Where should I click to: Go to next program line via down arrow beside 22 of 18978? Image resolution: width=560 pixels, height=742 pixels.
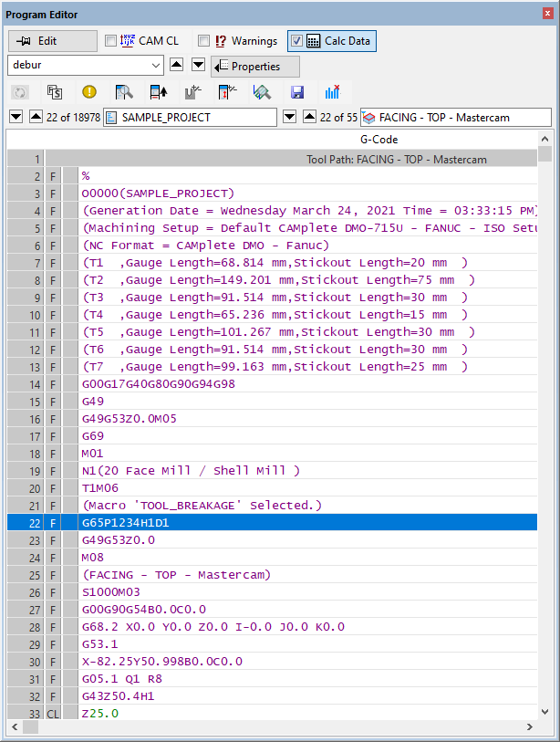click(x=16, y=117)
